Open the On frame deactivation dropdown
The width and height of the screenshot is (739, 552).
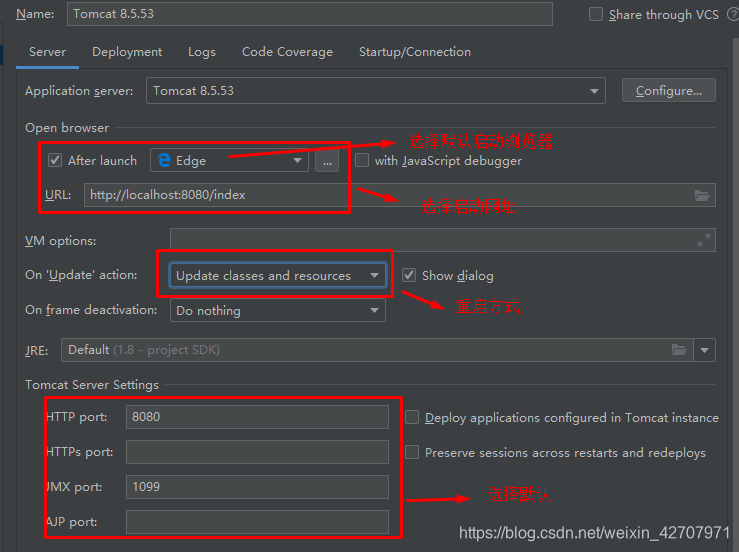coord(278,310)
